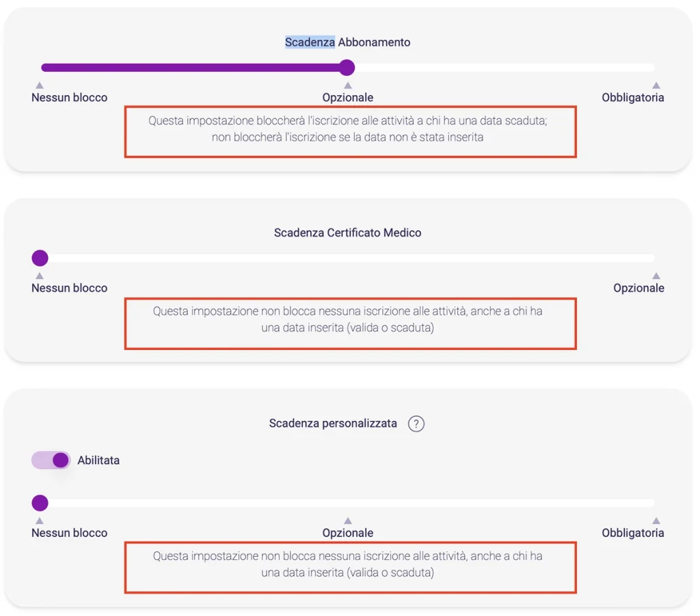This screenshot has height=616, width=700.
Task: Click the Nessun blocco triangle marker for Certificato Medico
Action: (x=40, y=276)
